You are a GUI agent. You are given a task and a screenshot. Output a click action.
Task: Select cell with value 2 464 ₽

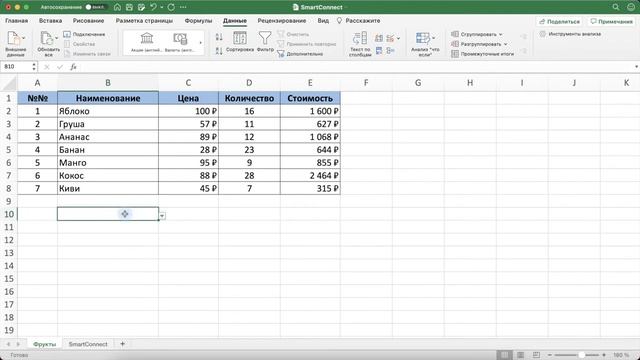coord(310,176)
